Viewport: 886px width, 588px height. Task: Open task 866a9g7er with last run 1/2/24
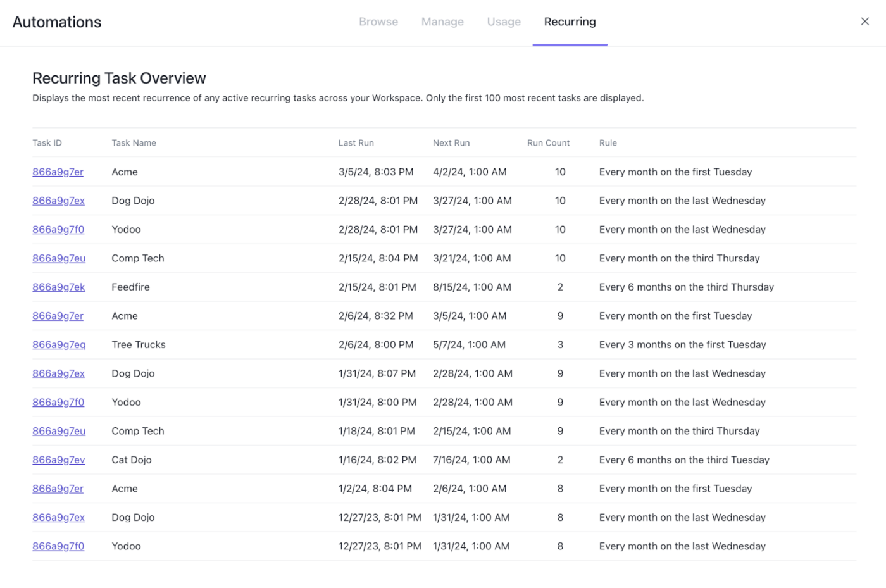pyautogui.click(x=58, y=489)
